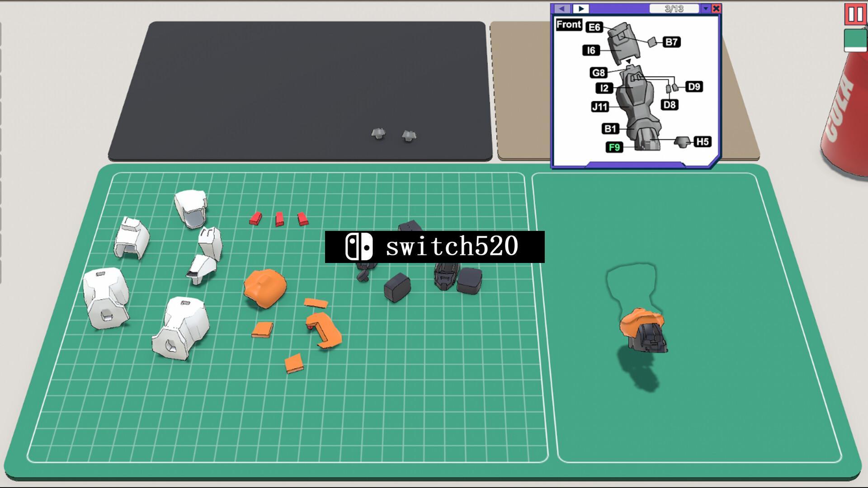
Task: Click the H5 part callout
Action: coord(702,141)
